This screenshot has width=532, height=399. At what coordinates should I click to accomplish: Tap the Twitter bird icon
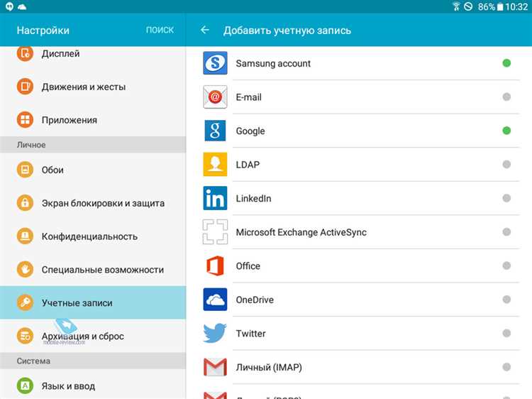(x=215, y=333)
